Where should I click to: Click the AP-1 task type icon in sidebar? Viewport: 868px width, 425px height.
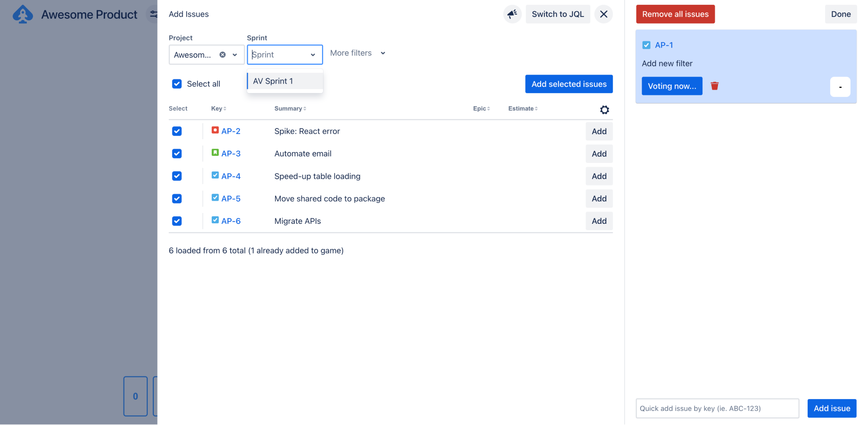click(x=646, y=45)
